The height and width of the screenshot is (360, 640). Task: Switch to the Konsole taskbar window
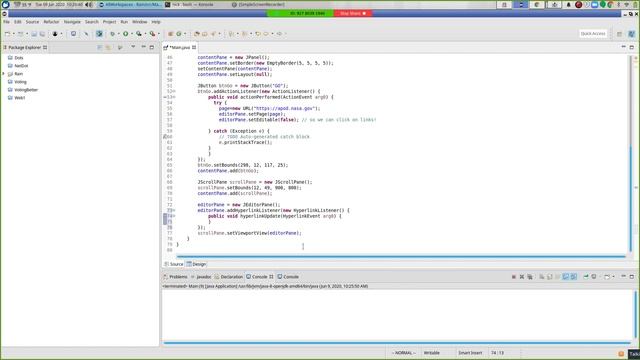click(190, 4)
